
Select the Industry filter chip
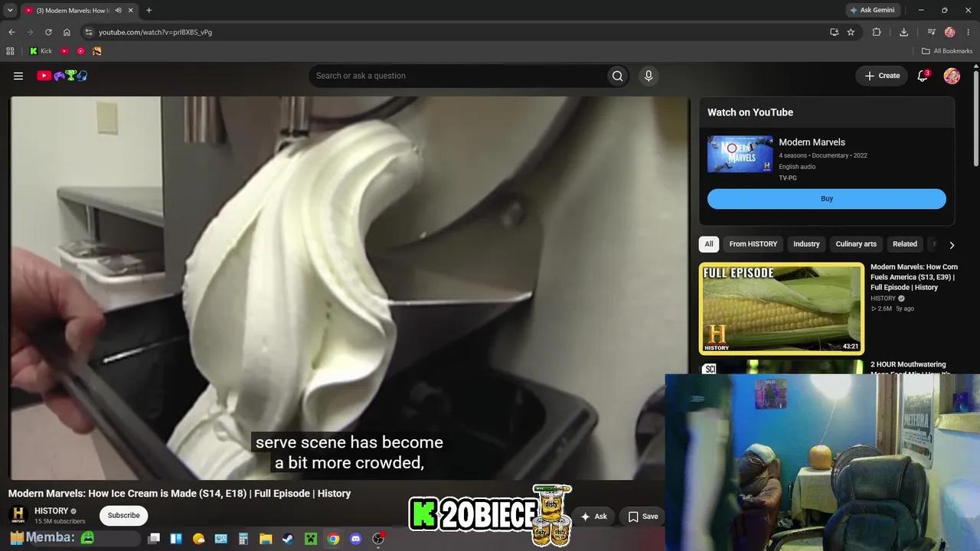tap(806, 244)
